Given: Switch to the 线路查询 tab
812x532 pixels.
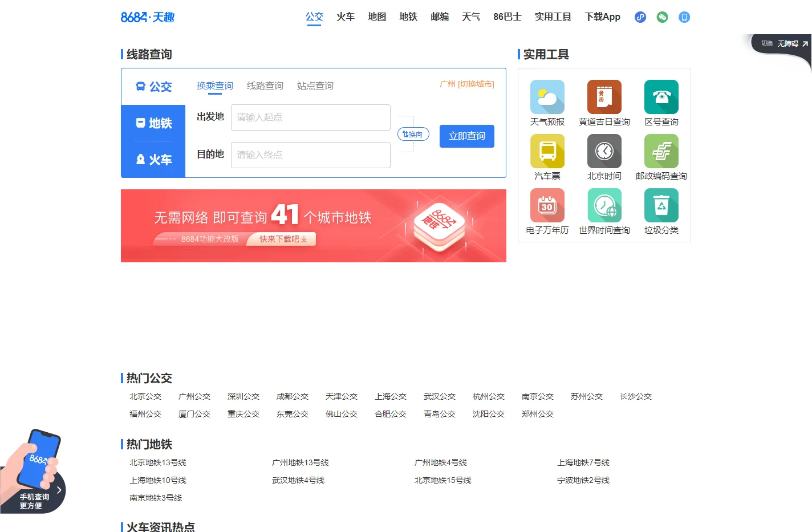Looking at the screenshot, I should [265, 86].
